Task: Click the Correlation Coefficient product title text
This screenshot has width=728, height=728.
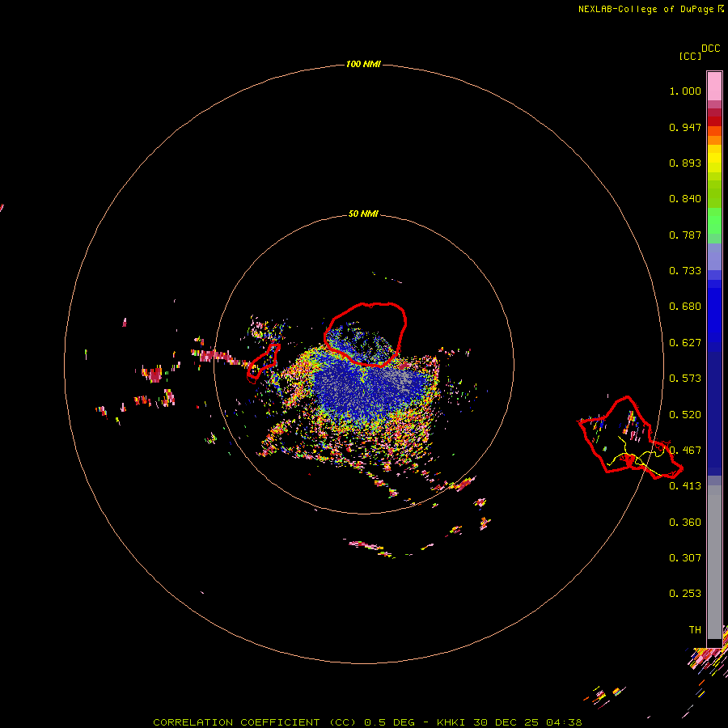Action: [255, 722]
